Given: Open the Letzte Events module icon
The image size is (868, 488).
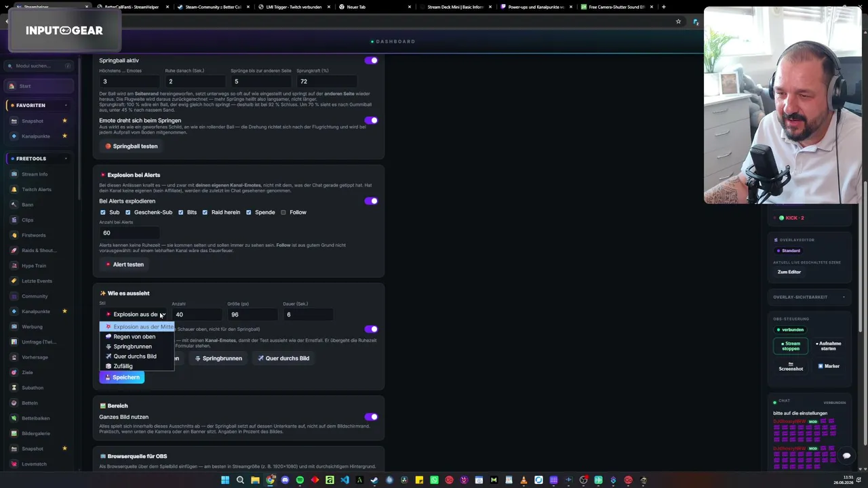Looking at the screenshot, I should pos(14,281).
